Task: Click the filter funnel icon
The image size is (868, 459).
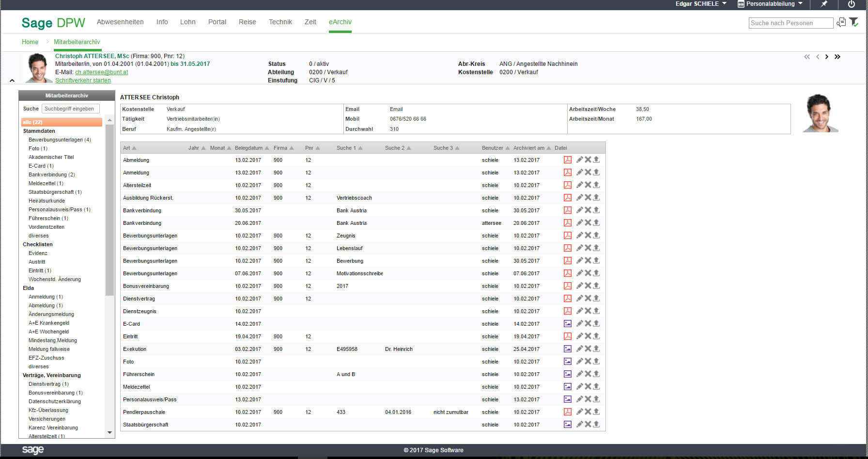Action: pos(854,22)
